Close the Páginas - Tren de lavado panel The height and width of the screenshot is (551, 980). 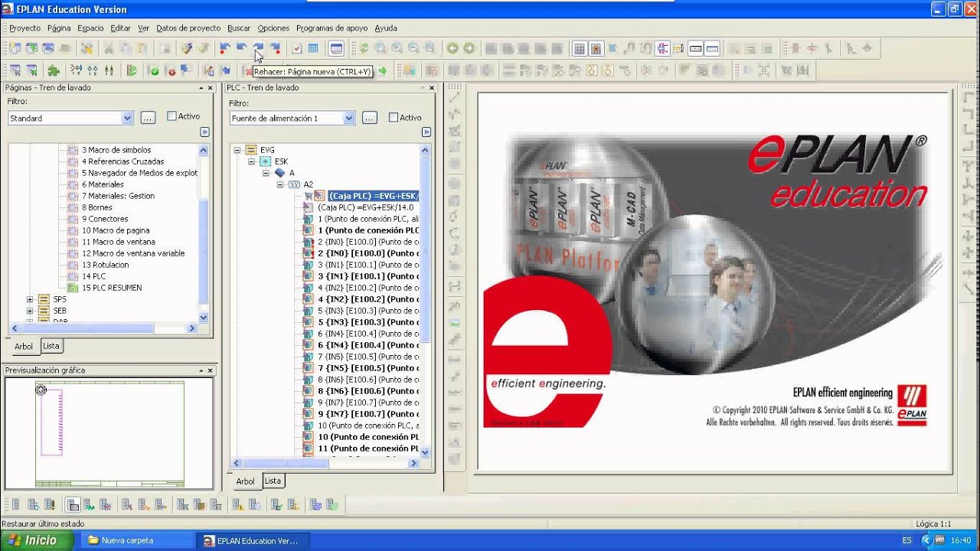click(210, 88)
